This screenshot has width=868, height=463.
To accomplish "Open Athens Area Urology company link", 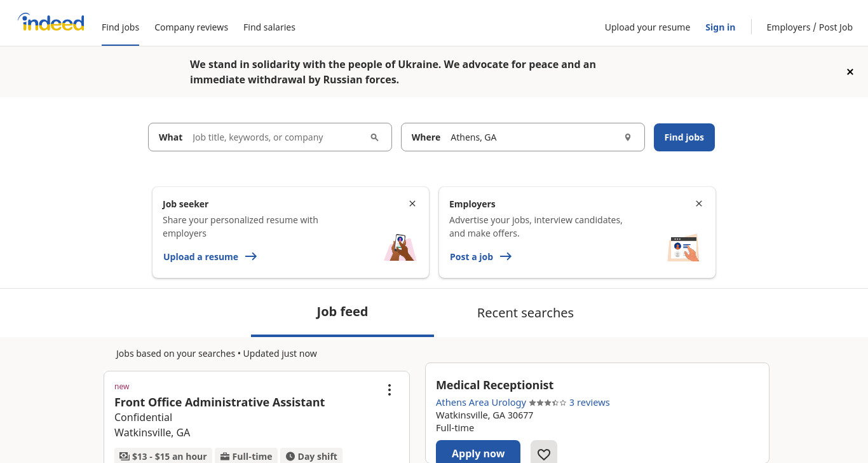I will click(x=481, y=403).
